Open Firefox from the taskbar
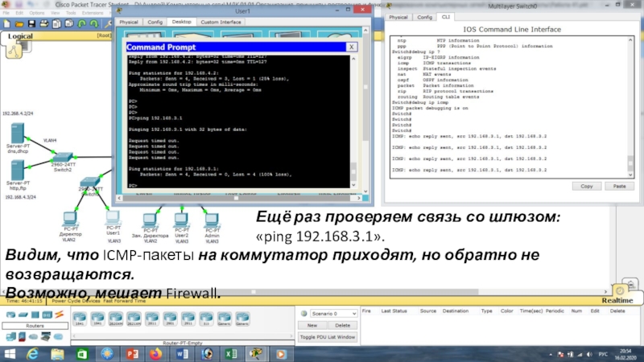The width and height of the screenshot is (644, 362). pos(156,354)
